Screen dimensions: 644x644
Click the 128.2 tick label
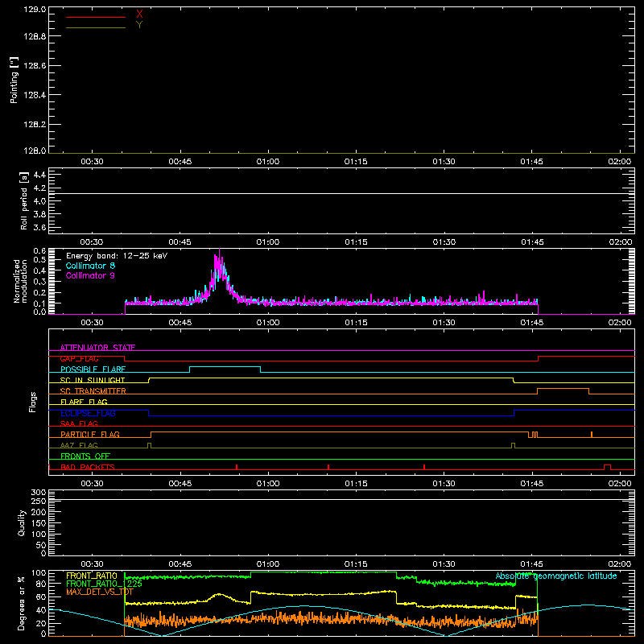(35, 125)
